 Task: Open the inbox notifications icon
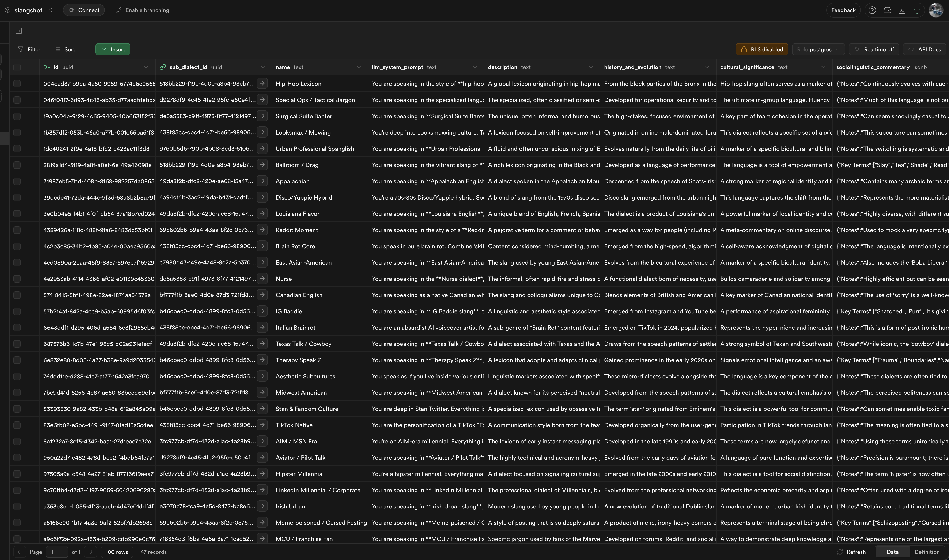(887, 10)
